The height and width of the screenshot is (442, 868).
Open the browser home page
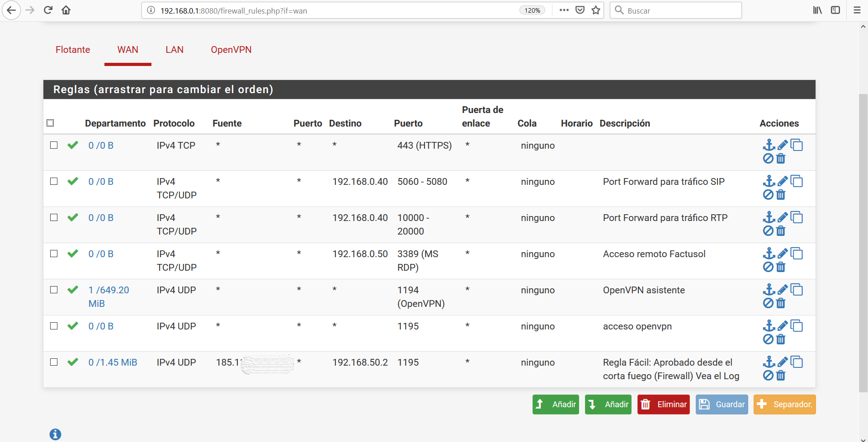pos(66,10)
